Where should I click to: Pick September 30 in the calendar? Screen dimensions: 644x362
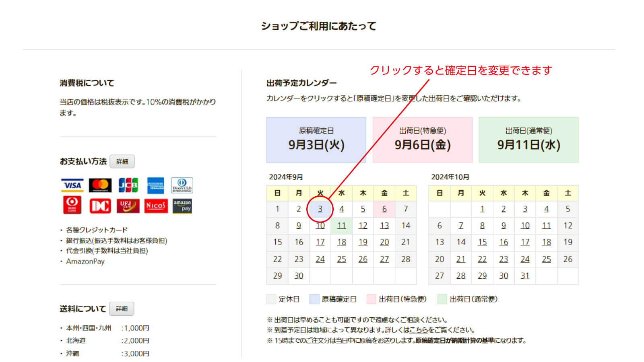[299, 276]
